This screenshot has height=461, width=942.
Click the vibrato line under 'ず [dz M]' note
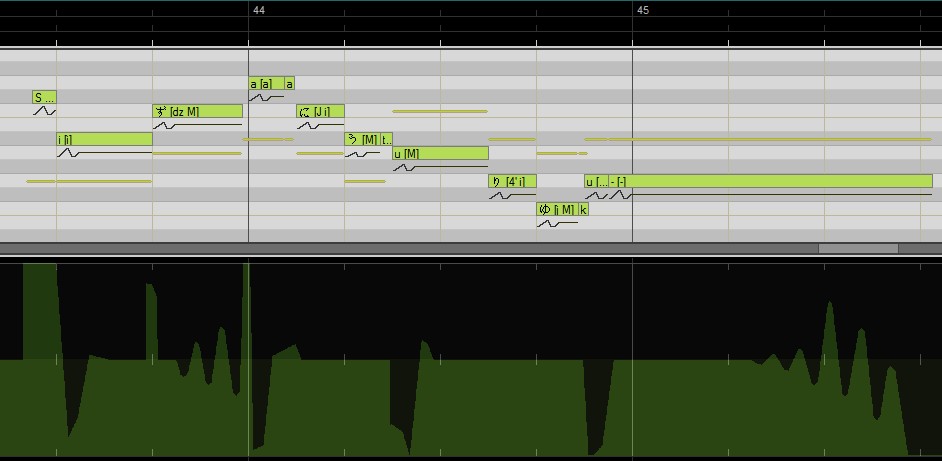[x=198, y=125]
